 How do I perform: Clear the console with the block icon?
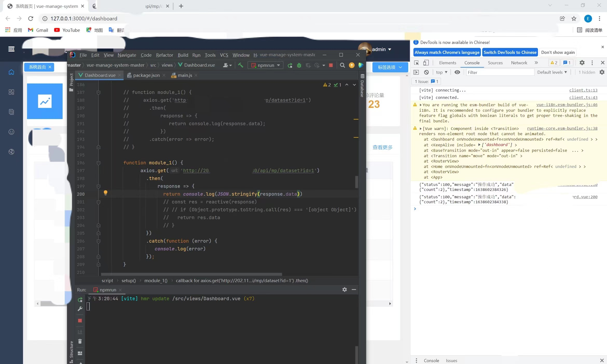tap(426, 72)
